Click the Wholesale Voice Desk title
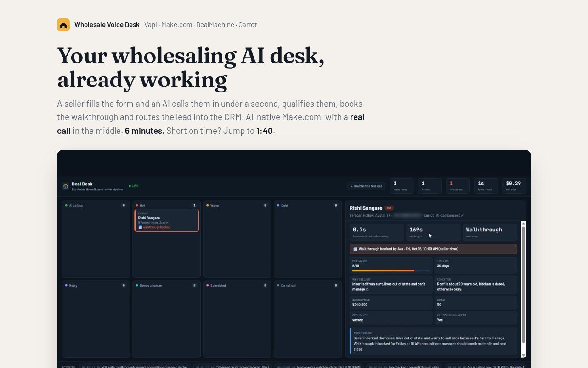Screen dimensions: 588x368 click(x=107, y=25)
